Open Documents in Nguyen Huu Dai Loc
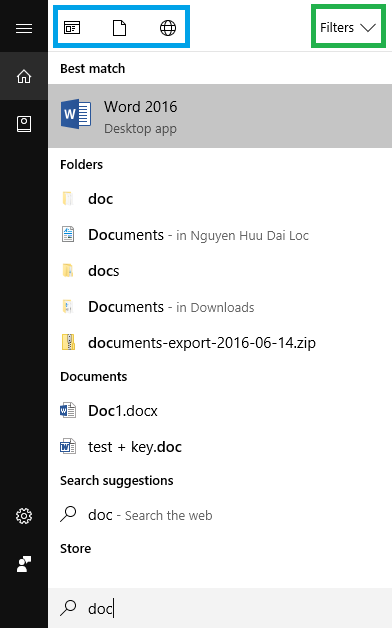The width and height of the screenshot is (392, 628). click(x=220, y=235)
